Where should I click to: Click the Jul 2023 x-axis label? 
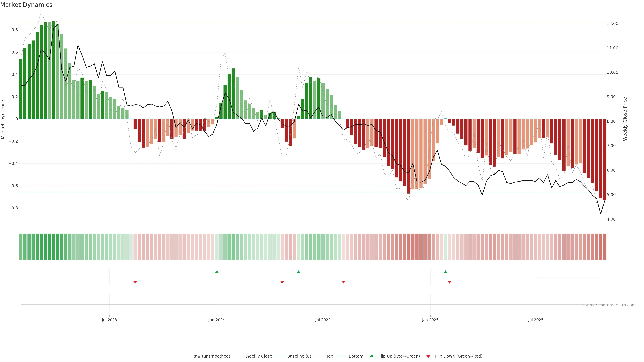coord(109,320)
